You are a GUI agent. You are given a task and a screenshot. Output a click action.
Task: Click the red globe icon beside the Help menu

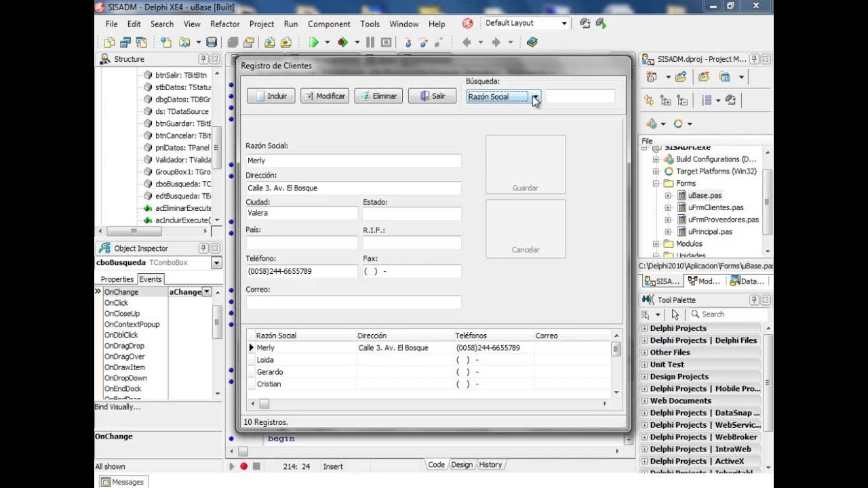[467, 24]
